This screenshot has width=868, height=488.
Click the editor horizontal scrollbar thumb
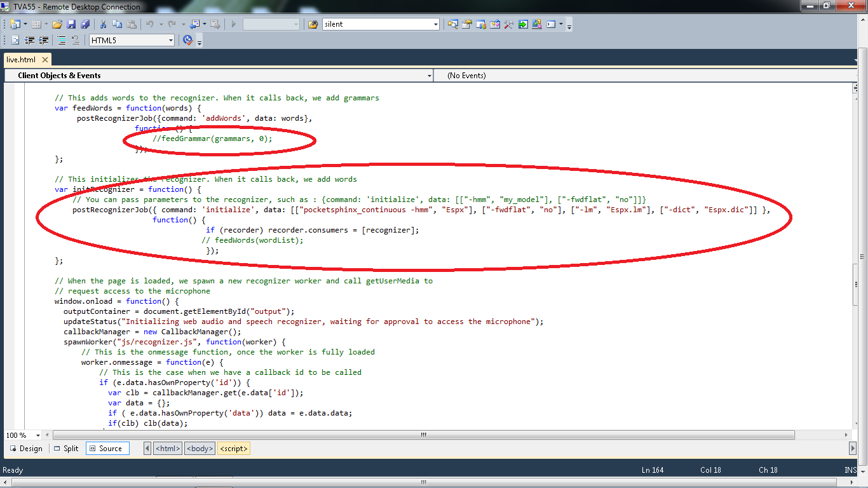pyautogui.click(x=423, y=435)
